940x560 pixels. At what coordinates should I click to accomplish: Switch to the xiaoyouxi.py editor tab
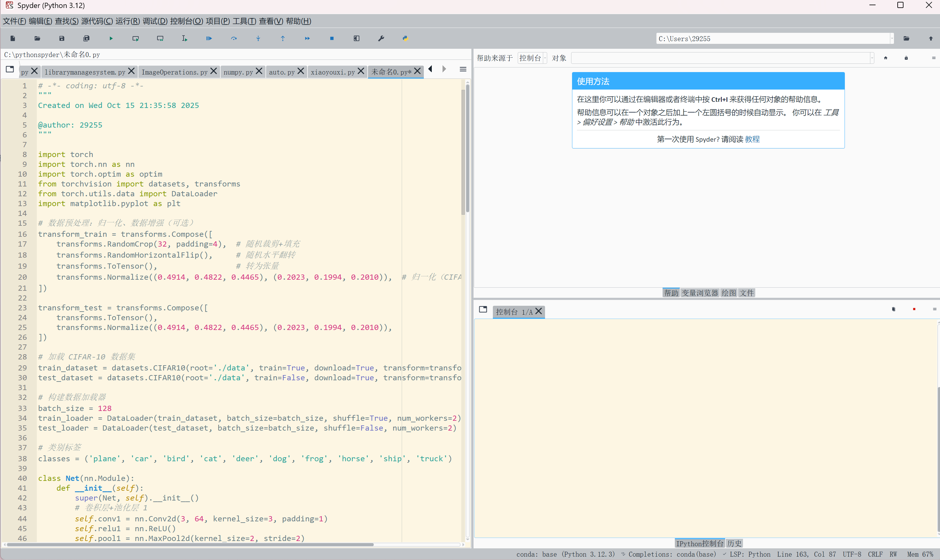click(x=333, y=72)
